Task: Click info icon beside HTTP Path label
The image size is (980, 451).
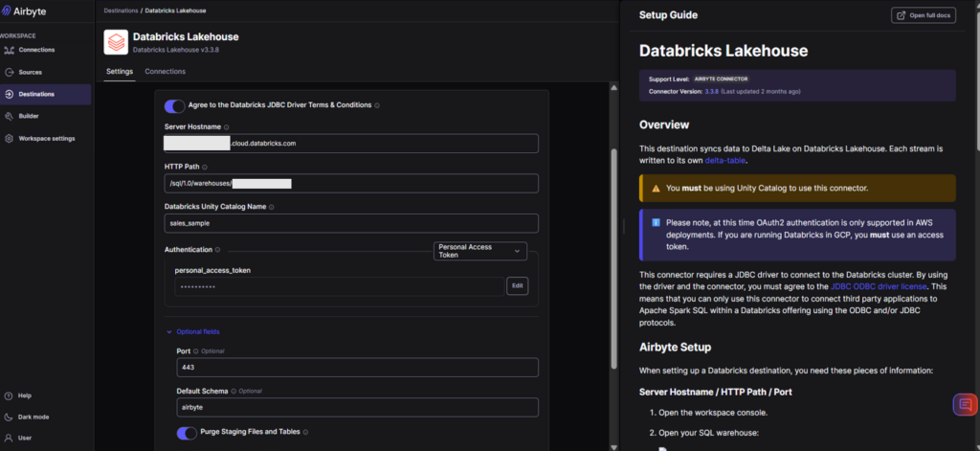Action: pyautogui.click(x=205, y=167)
